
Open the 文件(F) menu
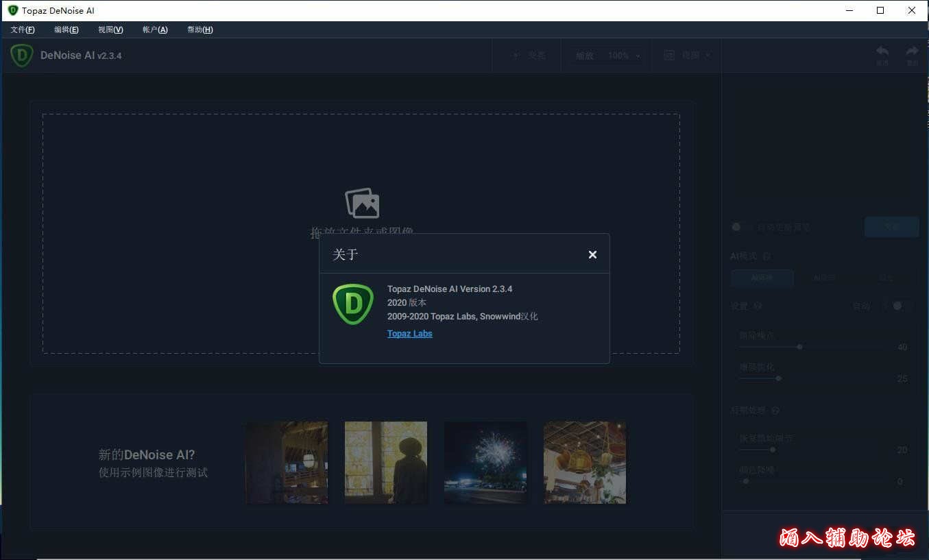tap(23, 29)
